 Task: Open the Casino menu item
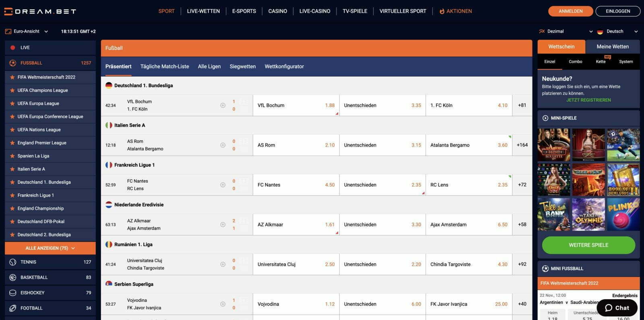(278, 11)
